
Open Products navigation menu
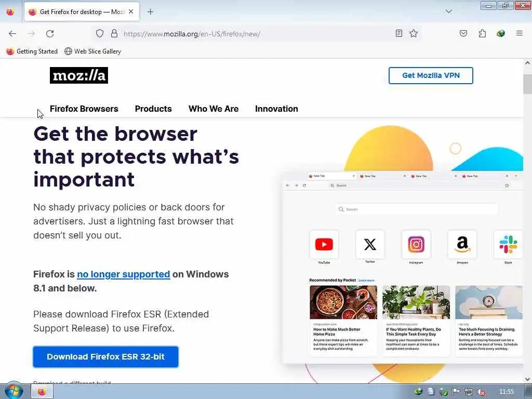tap(153, 109)
